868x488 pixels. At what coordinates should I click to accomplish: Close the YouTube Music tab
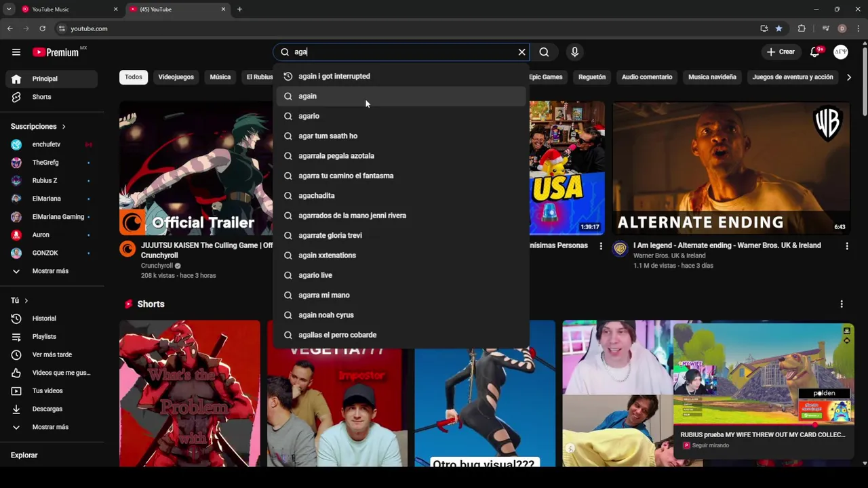pos(115,9)
